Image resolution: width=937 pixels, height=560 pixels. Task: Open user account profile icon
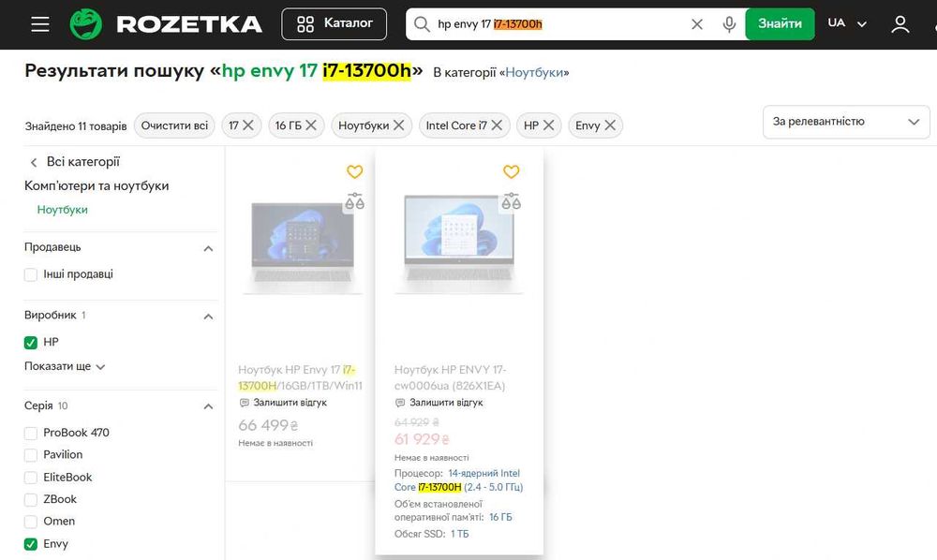(900, 24)
